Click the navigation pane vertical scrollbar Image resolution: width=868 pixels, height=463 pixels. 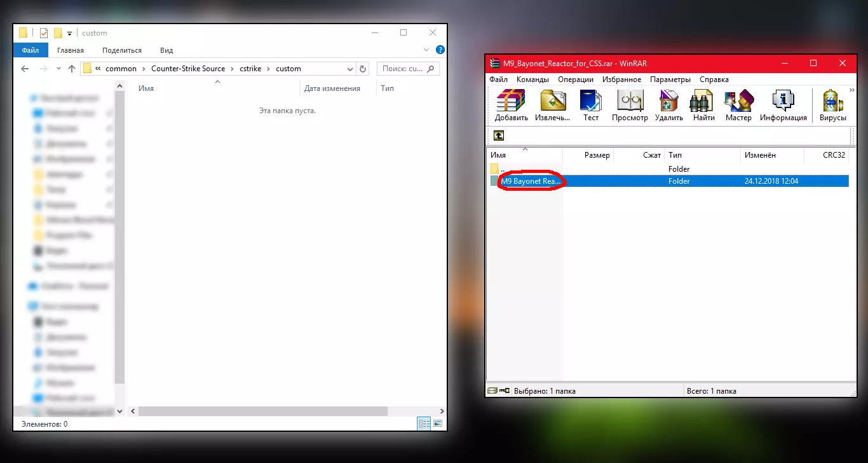120,237
